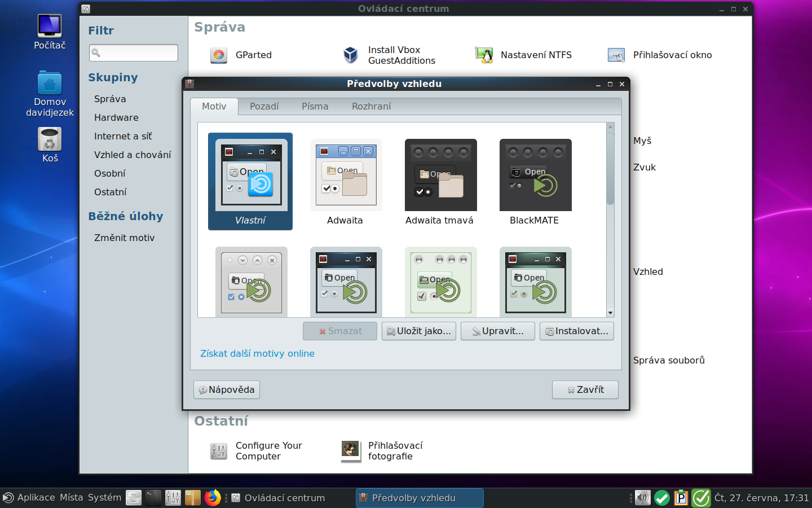Click the square green checkmark tray icon
Image resolution: width=812 pixels, height=508 pixels.
[x=701, y=498]
